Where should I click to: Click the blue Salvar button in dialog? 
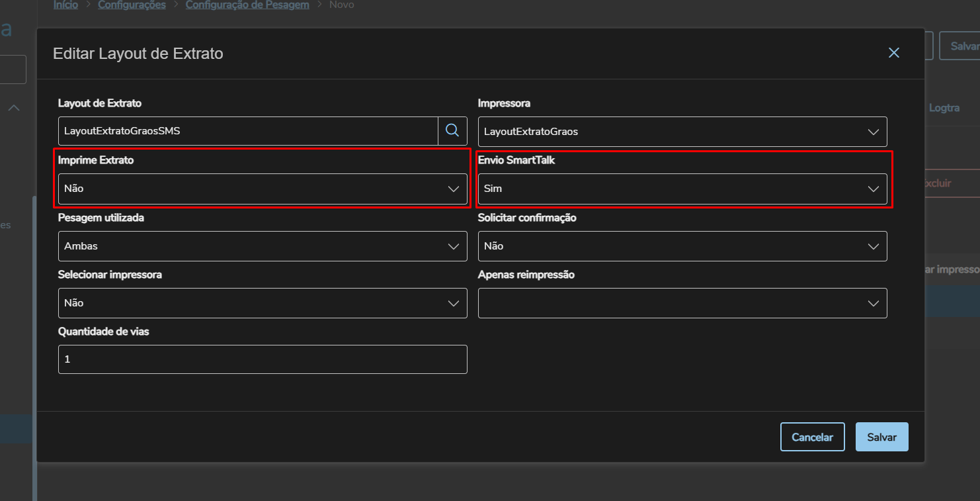point(881,437)
